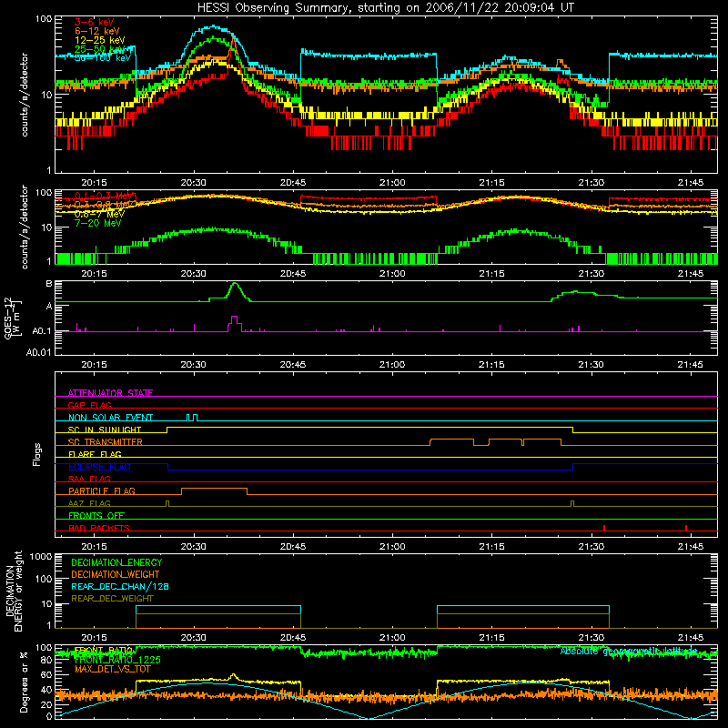The width and height of the screenshot is (728, 728).
Task: Click the 80 tick on Degrees axis
Action: pos(46,660)
